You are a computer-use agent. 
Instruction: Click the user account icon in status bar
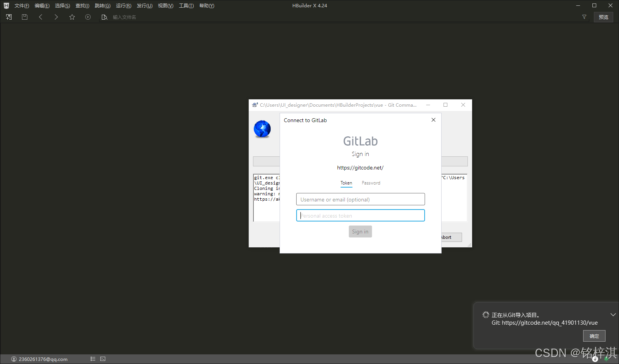point(14,359)
